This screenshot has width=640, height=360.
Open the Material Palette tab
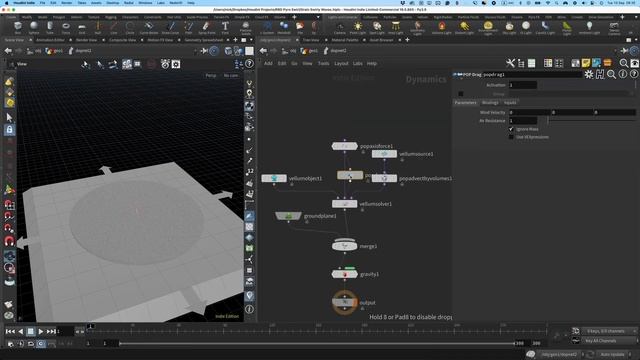[344, 40]
